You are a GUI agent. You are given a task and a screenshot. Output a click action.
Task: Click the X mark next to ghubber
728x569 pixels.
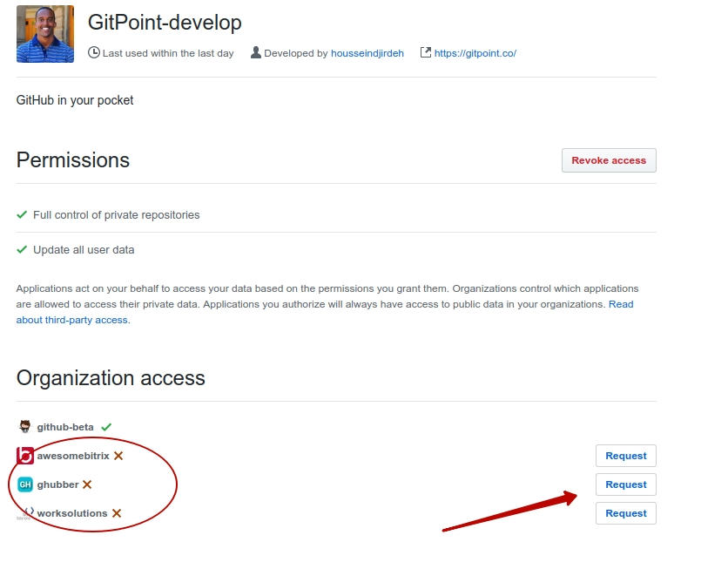(x=87, y=484)
